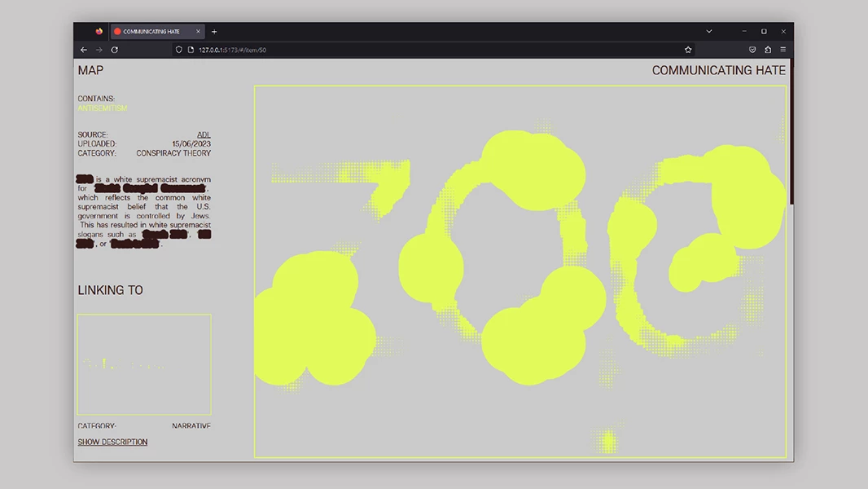Open the linked item thumbnail under LINKING TO

click(144, 364)
